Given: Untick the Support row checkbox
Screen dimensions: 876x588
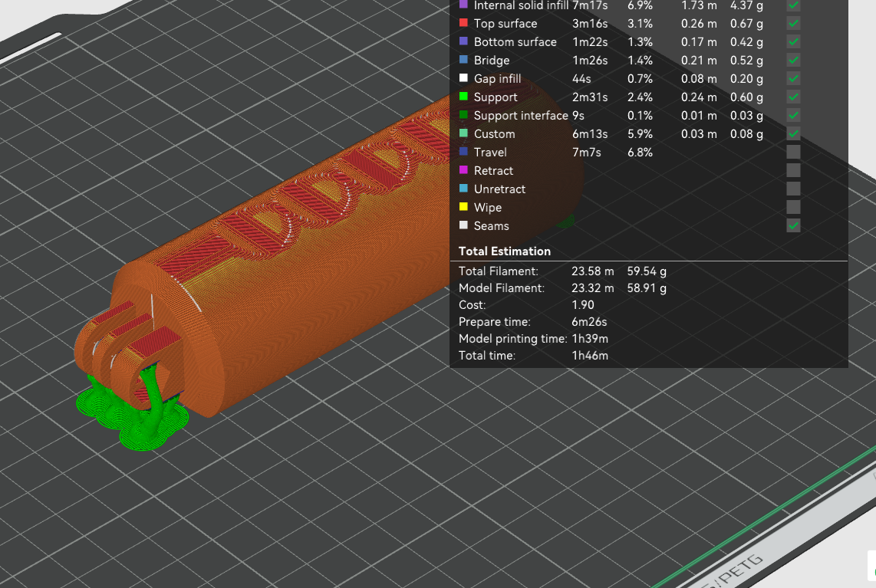Looking at the screenshot, I should coord(792,97).
